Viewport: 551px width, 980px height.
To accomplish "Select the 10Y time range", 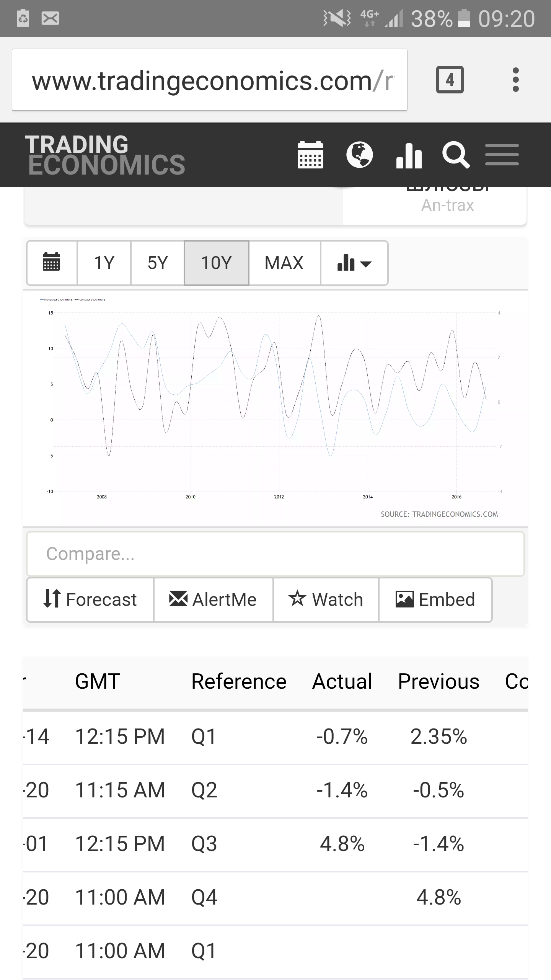I will (216, 263).
